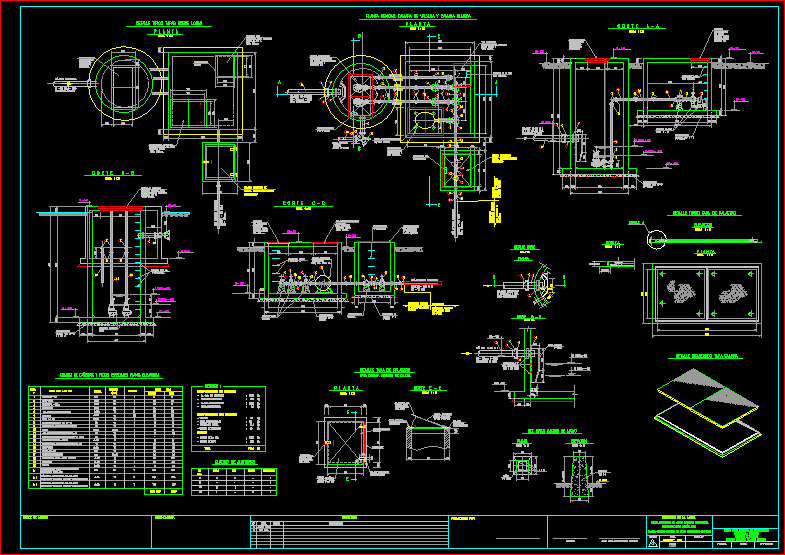Click the isometric cover detail drawing

point(710,400)
